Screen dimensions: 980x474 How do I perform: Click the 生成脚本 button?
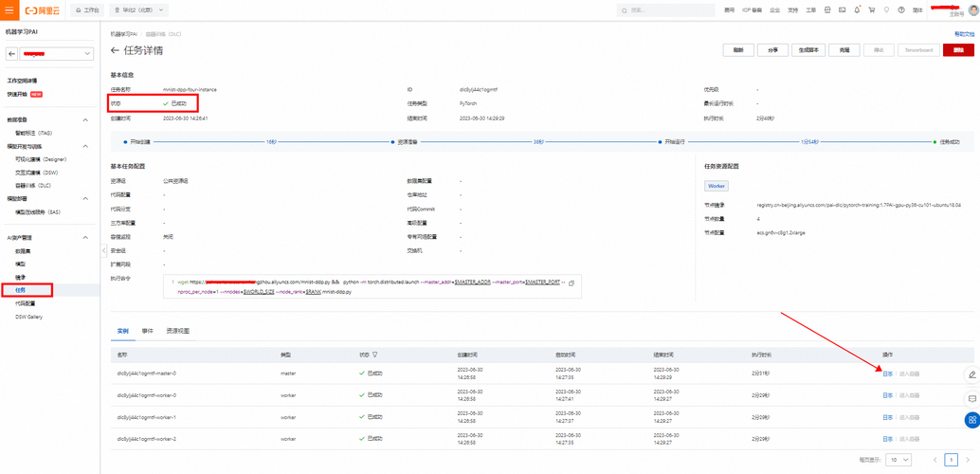pyautogui.click(x=808, y=50)
